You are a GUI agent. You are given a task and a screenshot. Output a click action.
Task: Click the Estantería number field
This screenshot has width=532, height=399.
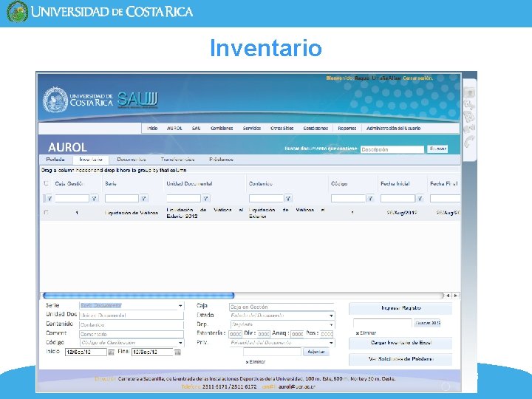tap(235, 334)
